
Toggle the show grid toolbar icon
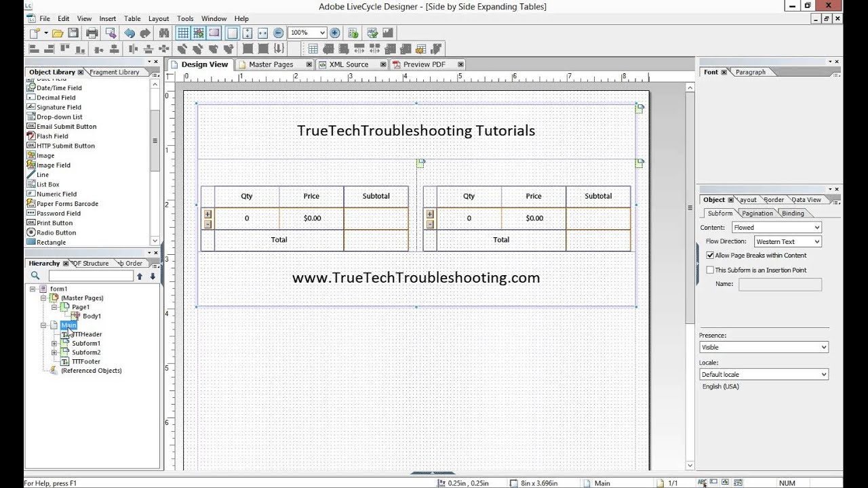183,33
